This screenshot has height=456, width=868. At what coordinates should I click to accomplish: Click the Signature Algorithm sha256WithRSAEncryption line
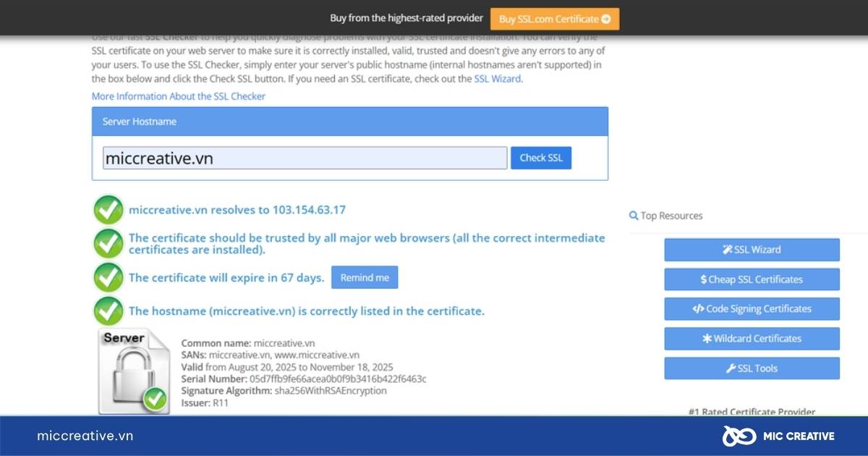tap(284, 391)
